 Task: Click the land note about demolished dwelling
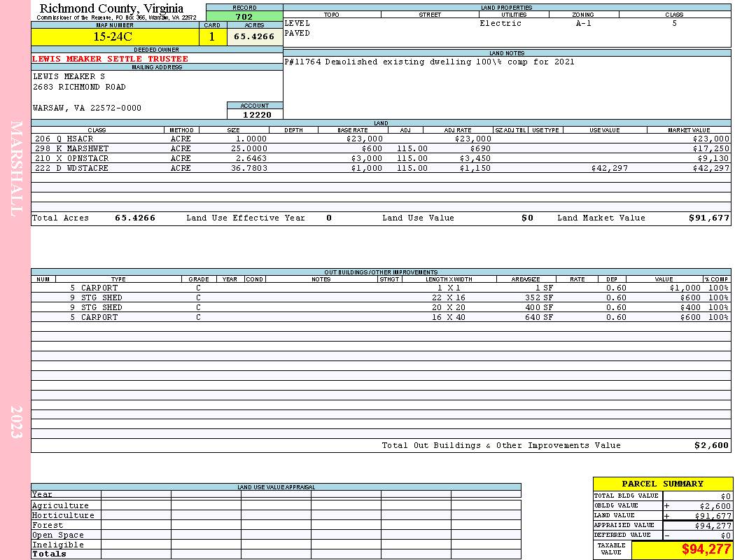429,62
